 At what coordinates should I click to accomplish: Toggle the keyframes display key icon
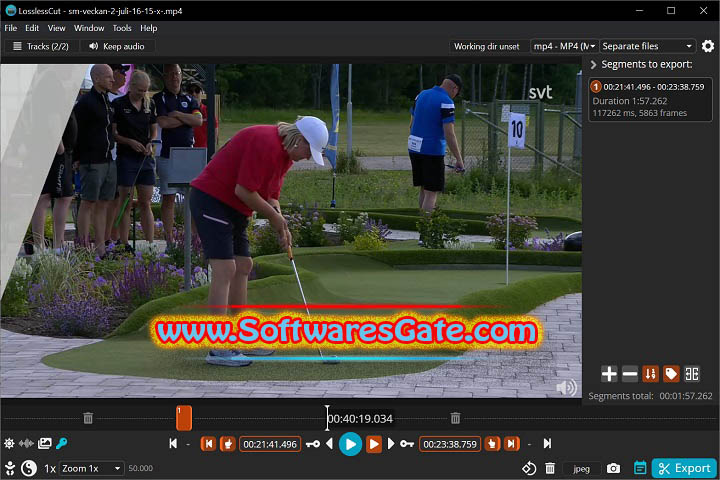coord(62,443)
